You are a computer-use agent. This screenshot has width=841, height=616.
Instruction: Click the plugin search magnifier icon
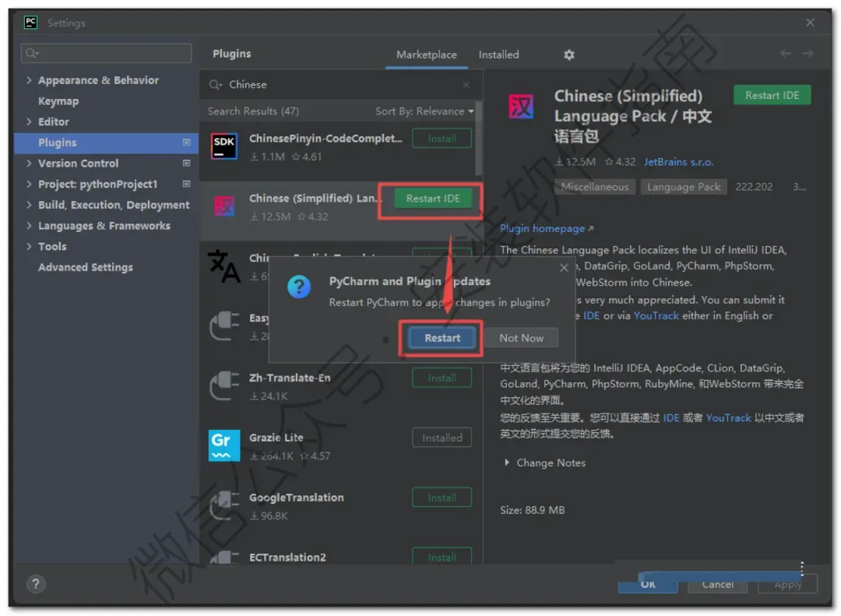click(x=215, y=85)
